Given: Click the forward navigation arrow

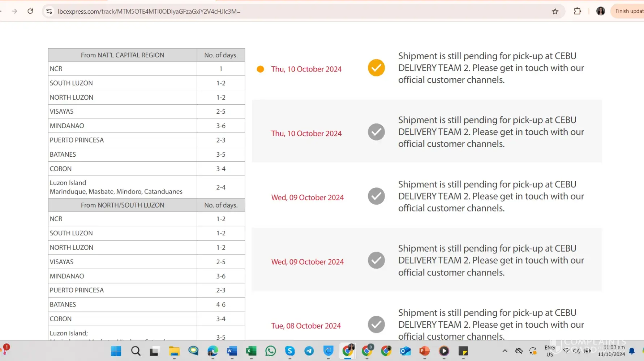Looking at the screenshot, I should (14, 11).
